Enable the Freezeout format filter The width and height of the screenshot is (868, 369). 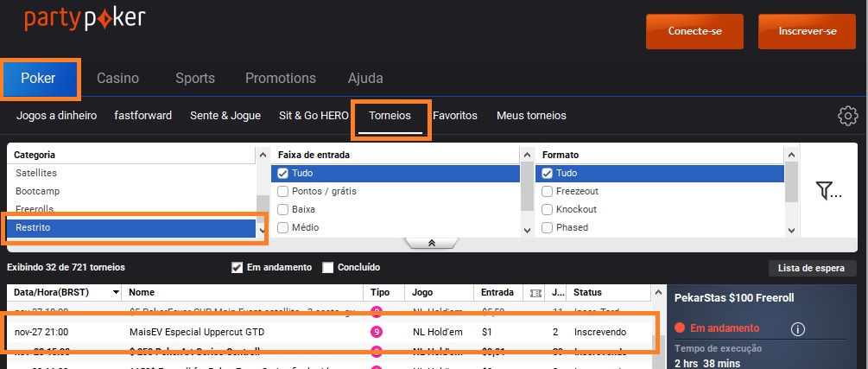(547, 192)
